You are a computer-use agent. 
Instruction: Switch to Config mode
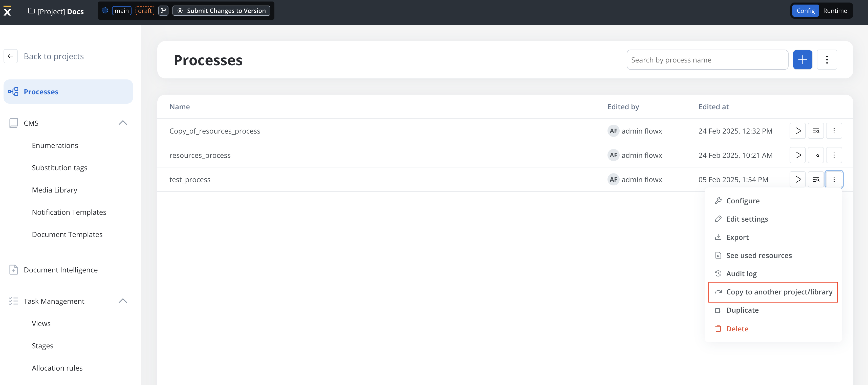point(805,11)
